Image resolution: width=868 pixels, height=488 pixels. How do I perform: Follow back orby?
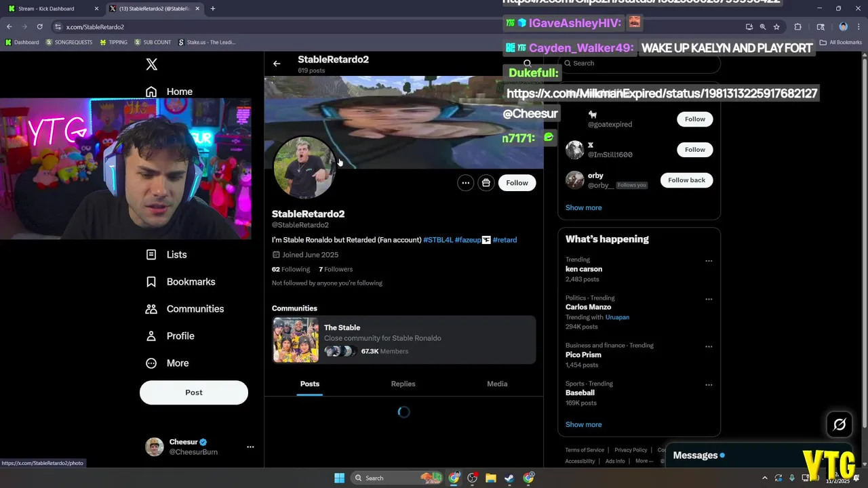coord(687,180)
